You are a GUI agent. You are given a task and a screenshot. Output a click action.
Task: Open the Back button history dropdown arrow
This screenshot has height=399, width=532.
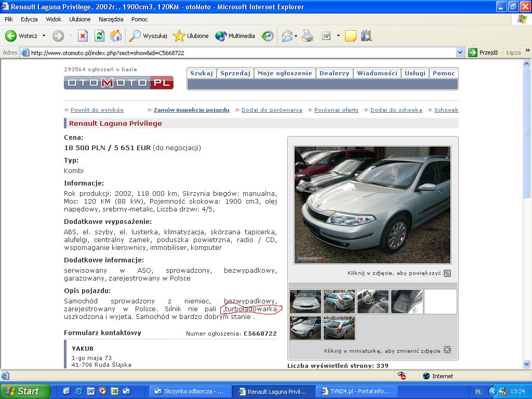(x=44, y=36)
